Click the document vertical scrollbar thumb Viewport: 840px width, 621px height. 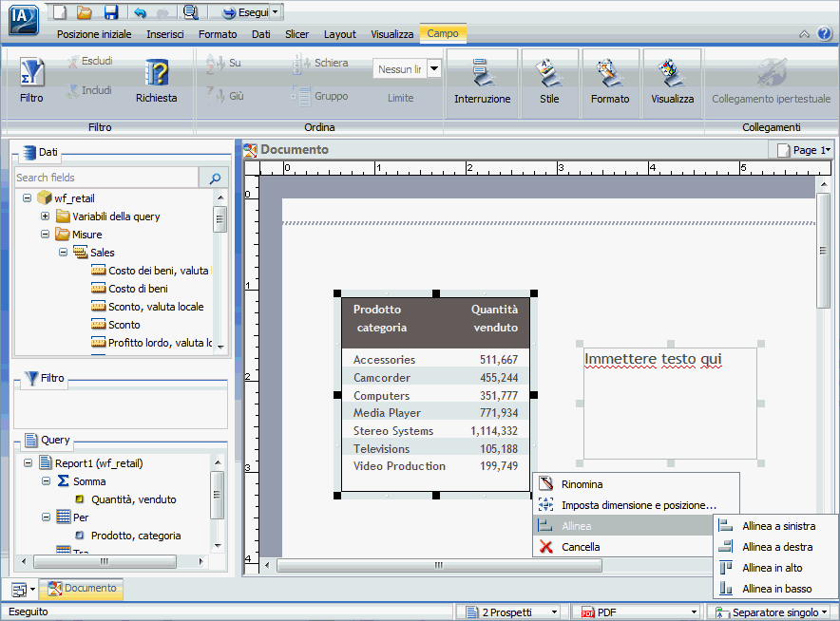[824, 251]
